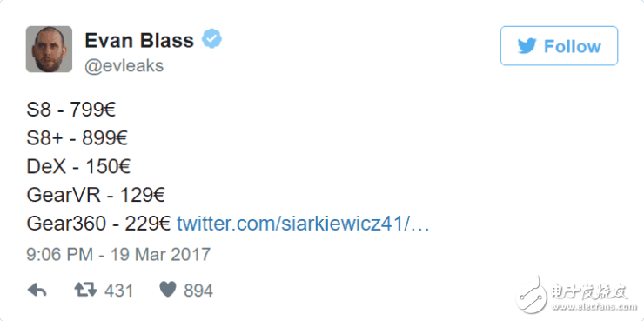
Task: Click the Twitter bird icon in Follow
Action: pyautogui.click(x=527, y=46)
